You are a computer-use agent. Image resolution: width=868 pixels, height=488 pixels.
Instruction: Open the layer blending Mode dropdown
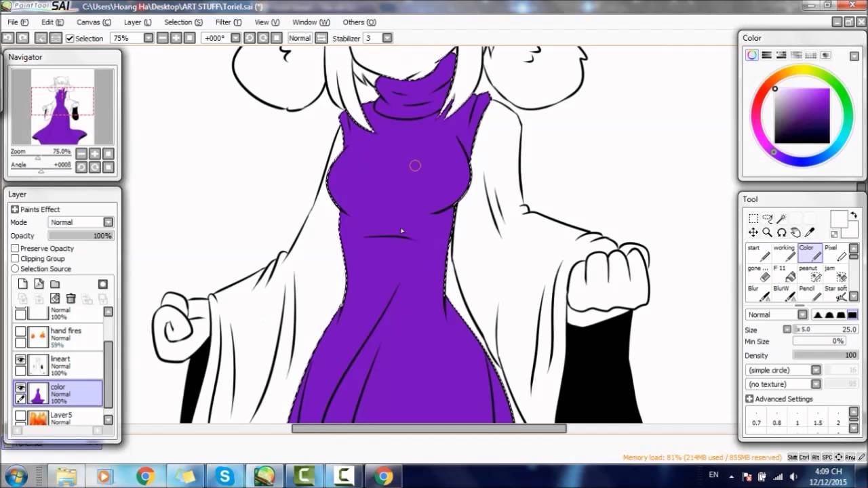point(81,222)
